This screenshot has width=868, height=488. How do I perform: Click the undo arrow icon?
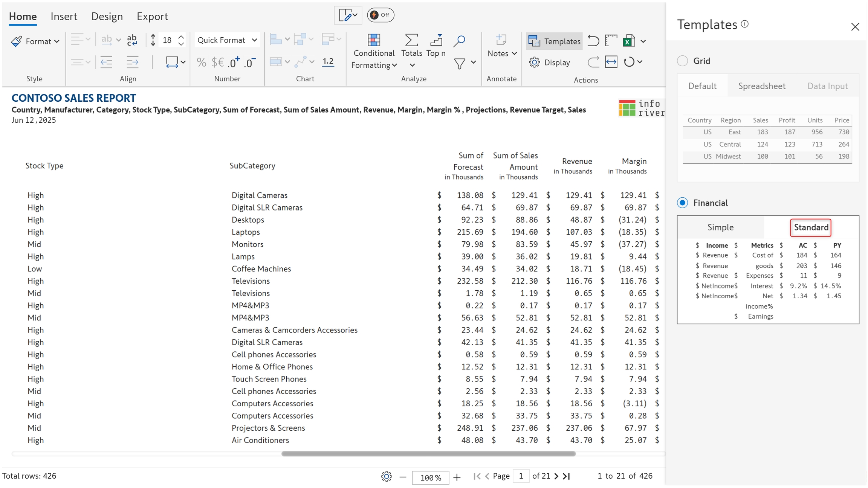(593, 41)
